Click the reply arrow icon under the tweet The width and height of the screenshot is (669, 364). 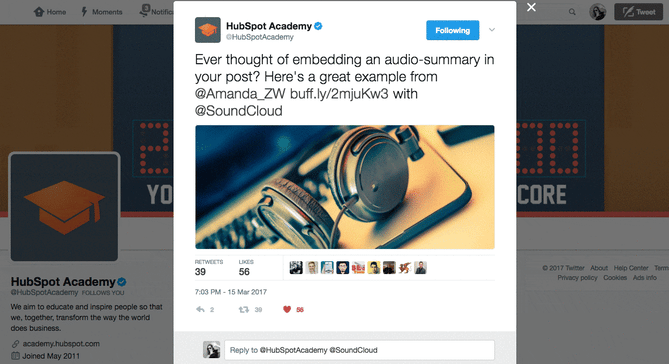pyautogui.click(x=200, y=309)
